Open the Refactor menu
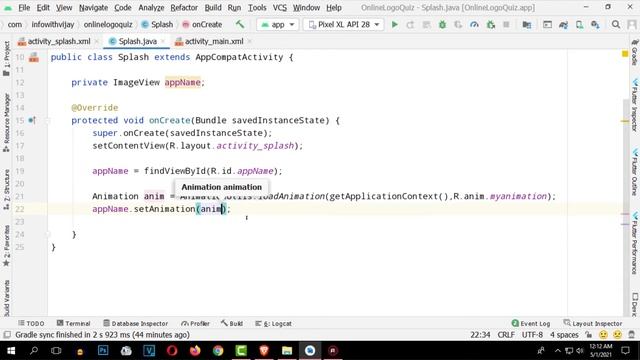The height and width of the screenshot is (360, 640). click(184, 8)
